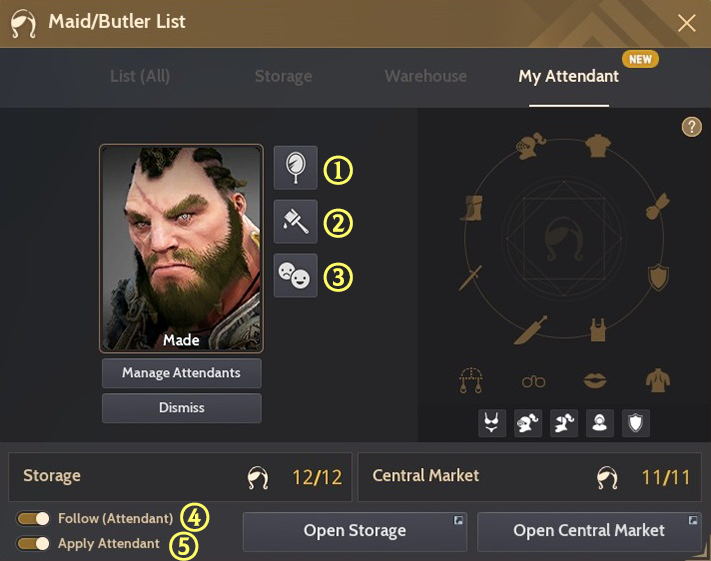Image resolution: width=711 pixels, height=561 pixels.
Task: Select the lips accessory slot icon
Action: coord(594,381)
